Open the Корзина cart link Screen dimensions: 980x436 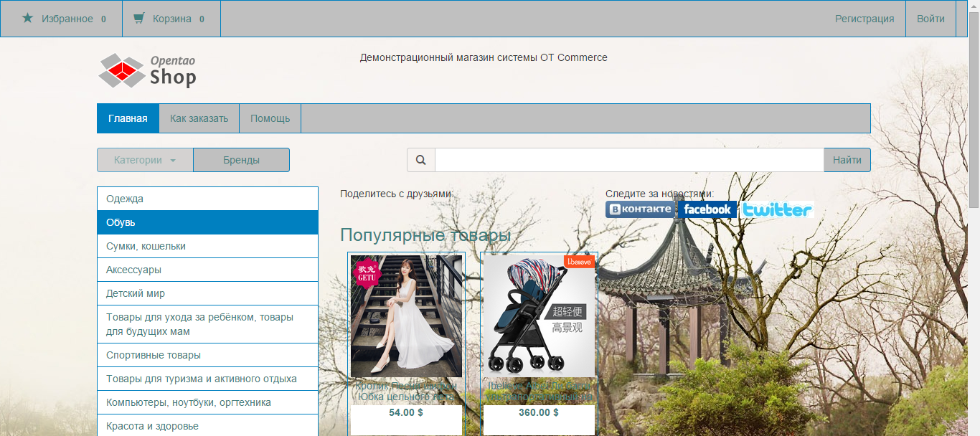point(171,19)
